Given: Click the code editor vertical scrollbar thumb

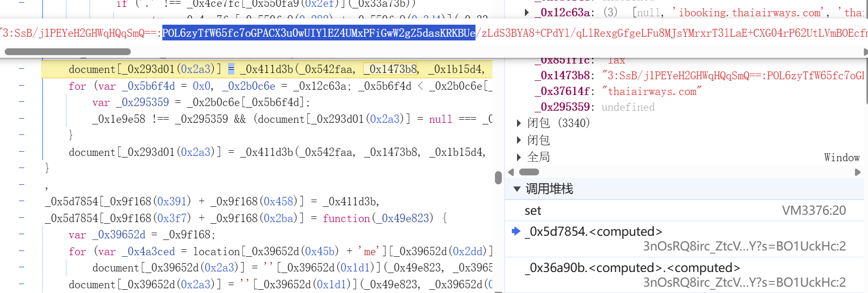Looking at the screenshot, I should (x=498, y=177).
